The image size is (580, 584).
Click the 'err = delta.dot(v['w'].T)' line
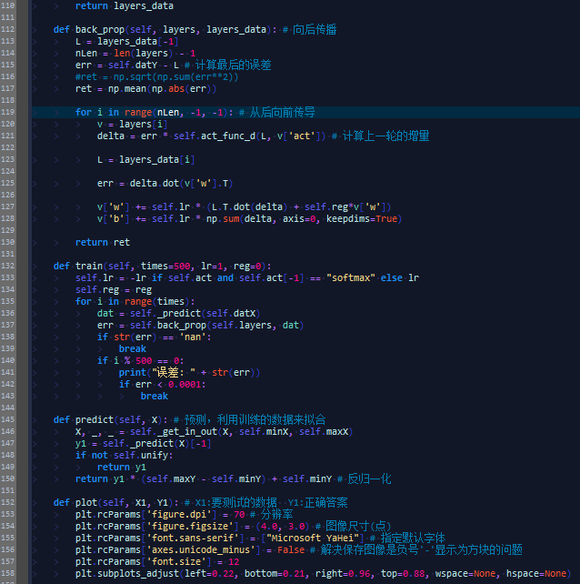point(165,183)
